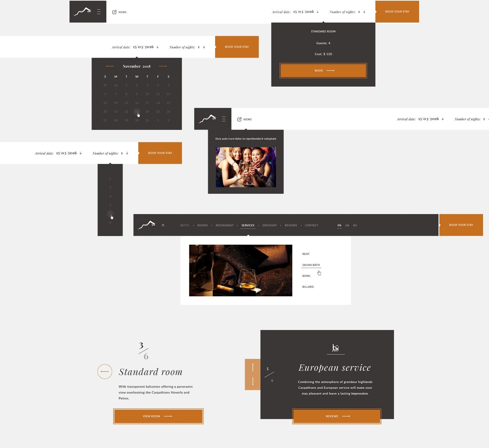
Task: Click Book Your Stay in the top header
Action: point(397,12)
